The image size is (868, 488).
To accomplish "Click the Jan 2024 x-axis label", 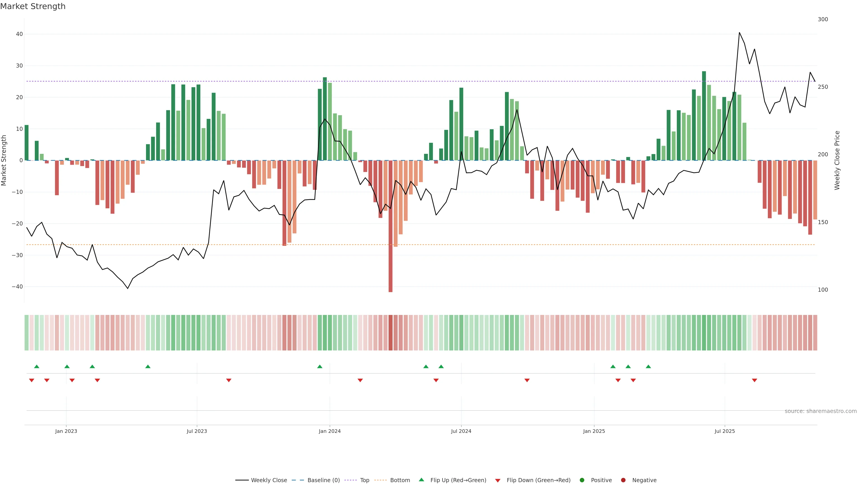I will (330, 431).
